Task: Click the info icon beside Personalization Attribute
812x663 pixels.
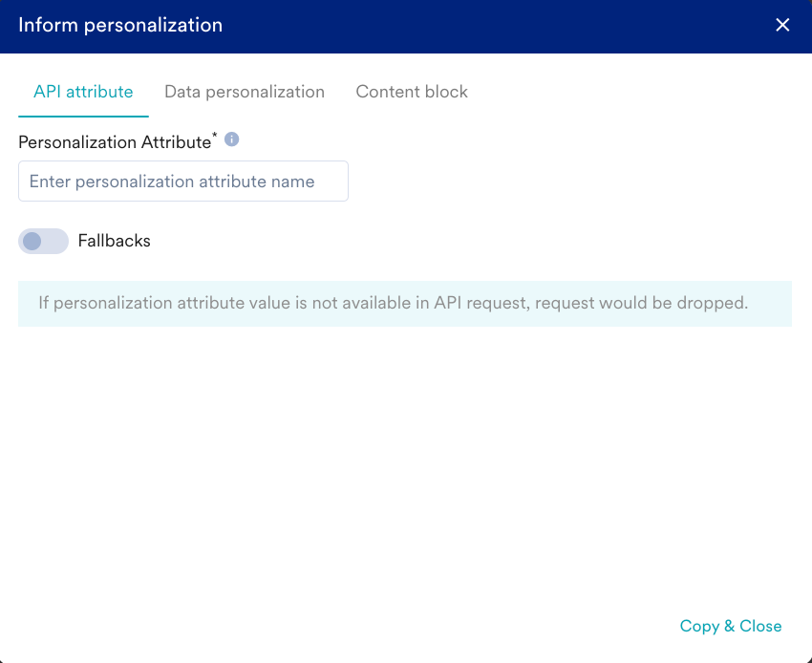Action: click(x=231, y=139)
